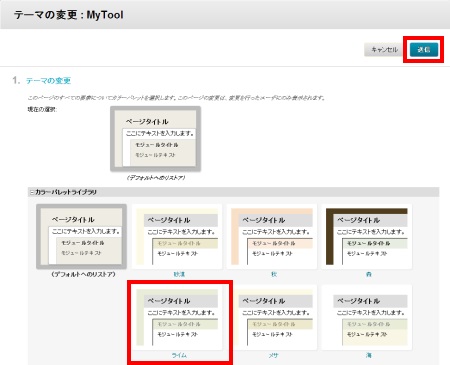Select the 海 palette thumbnail
The image size is (450, 365).
pos(367,317)
